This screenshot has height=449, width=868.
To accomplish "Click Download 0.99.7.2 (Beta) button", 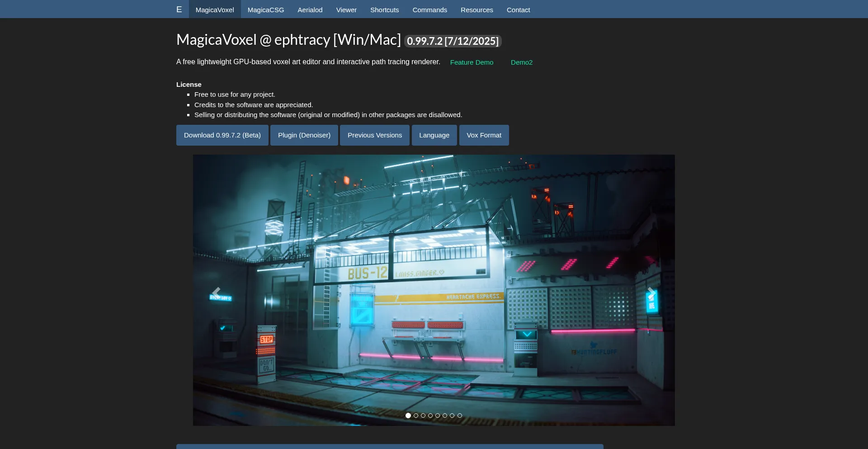I will (x=222, y=135).
